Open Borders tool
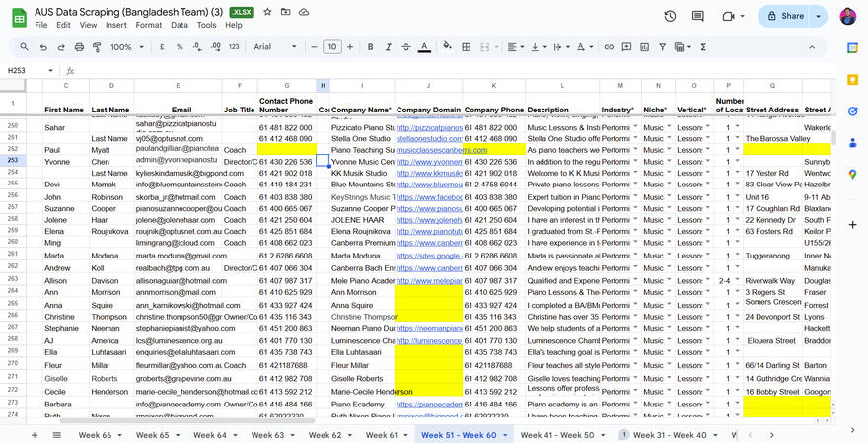Screen dimensions: 868x443 (467, 47)
